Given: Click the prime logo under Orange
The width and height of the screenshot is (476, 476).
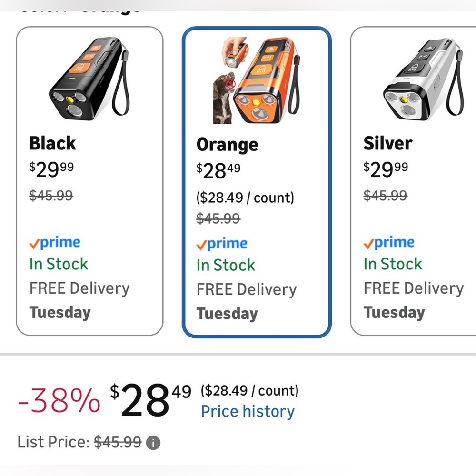Looking at the screenshot, I should click(x=222, y=244).
